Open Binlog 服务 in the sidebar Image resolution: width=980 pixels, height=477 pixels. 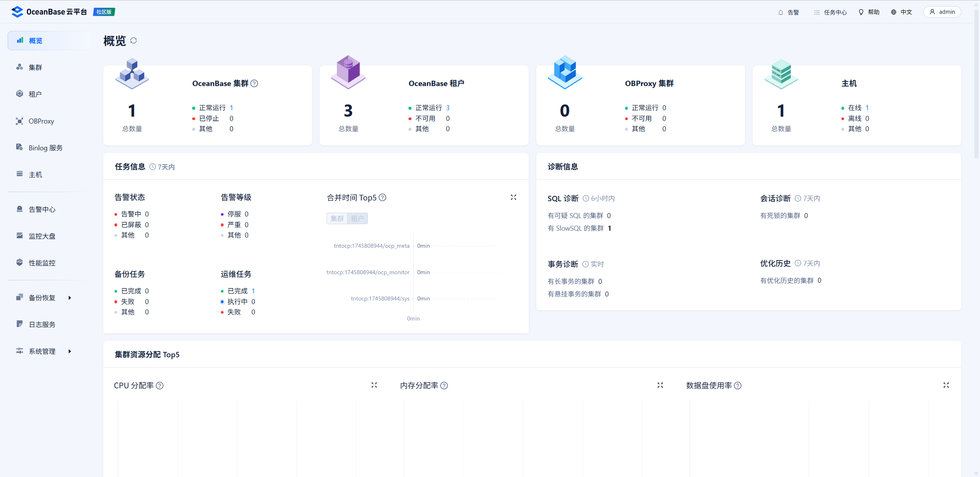tap(45, 148)
